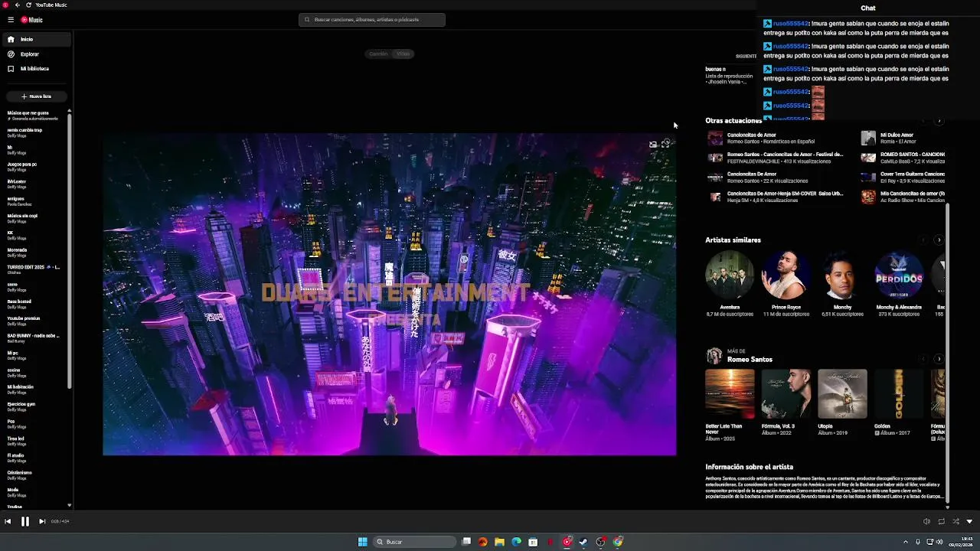This screenshot has width=980, height=551.
Task: Open Monchy artist page
Action: [842, 284]
